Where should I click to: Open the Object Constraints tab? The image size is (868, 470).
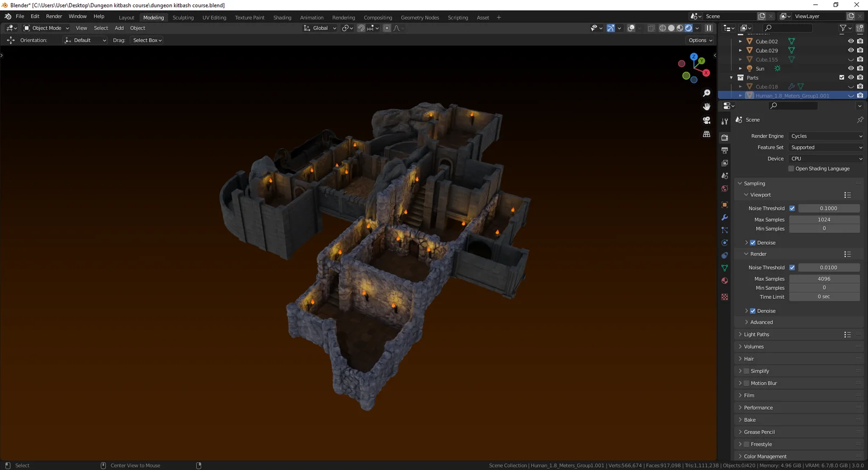click(x=725, y=255)
